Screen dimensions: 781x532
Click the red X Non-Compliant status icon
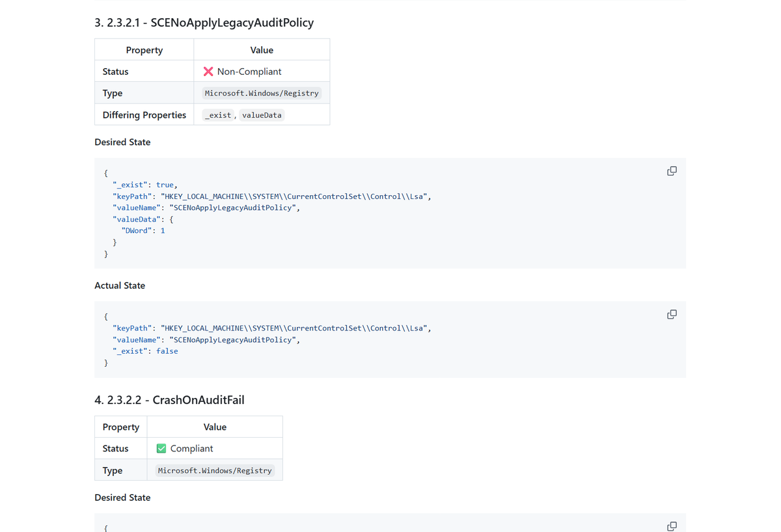click(x=208, y=72)
